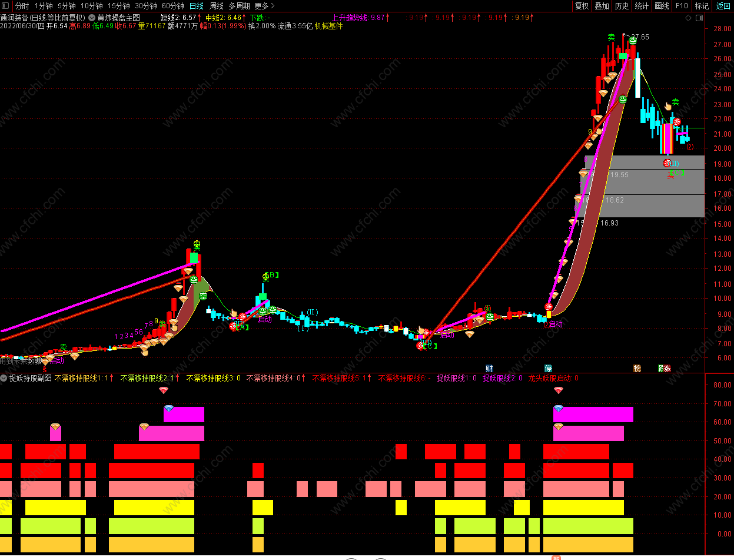This screenshot has height=560, width=734.
Task: Click the 80.00 value on sub-chart axis
Action: point(722,385)
